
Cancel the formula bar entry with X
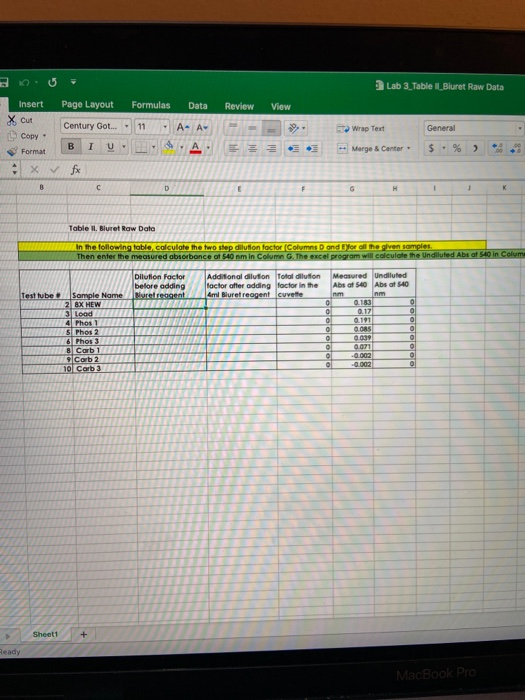(x=34, y=170)
